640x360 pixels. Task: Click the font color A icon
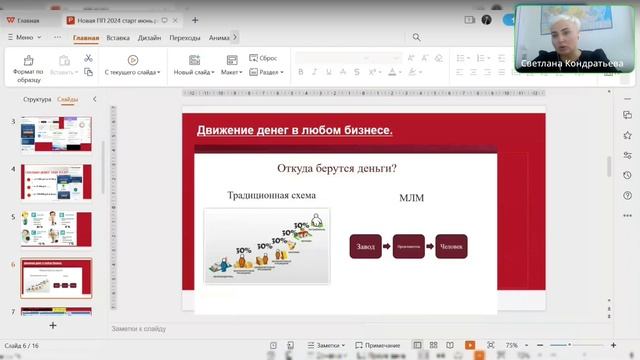point(392,72)
